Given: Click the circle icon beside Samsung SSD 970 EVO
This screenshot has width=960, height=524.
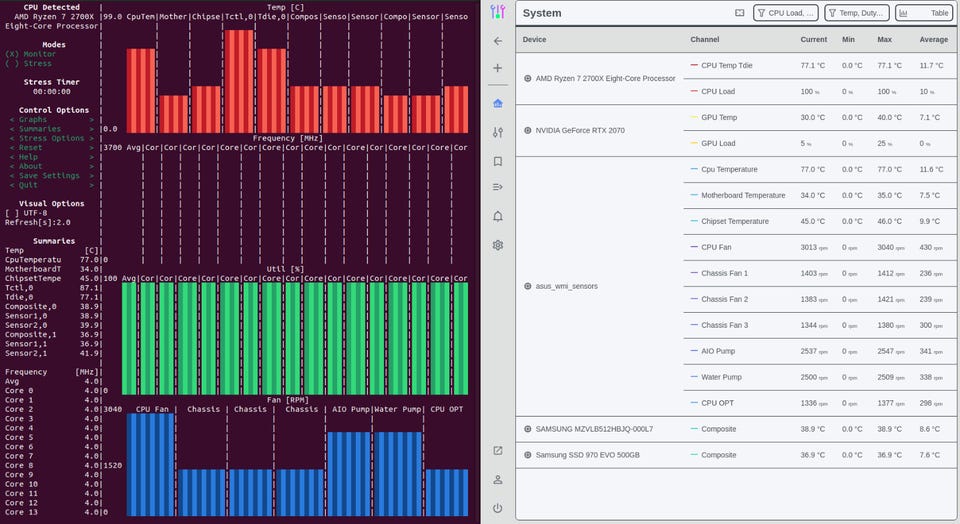Looking at the screenshot, I should pyautogui.click(x=528, y=455).
